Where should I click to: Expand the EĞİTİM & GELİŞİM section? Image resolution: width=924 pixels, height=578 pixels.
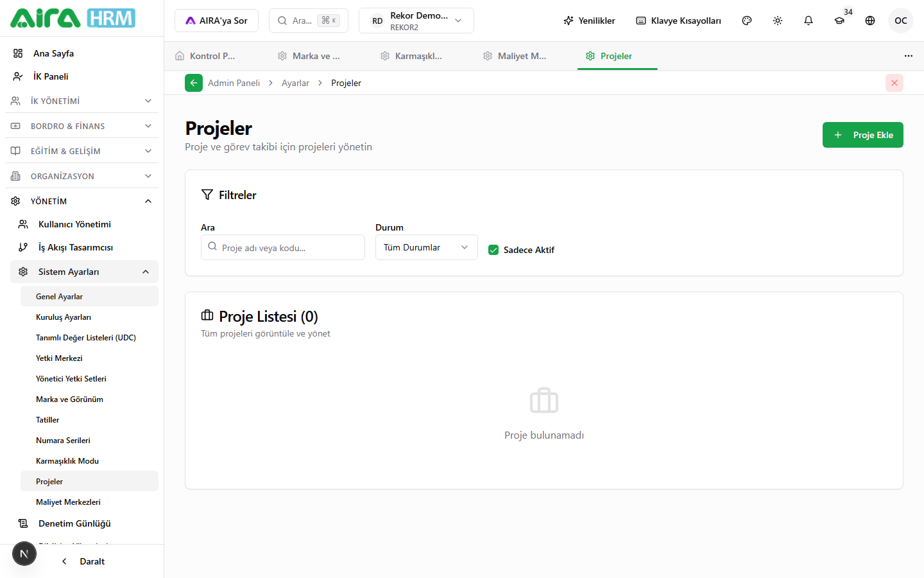[x=81, y=151]
